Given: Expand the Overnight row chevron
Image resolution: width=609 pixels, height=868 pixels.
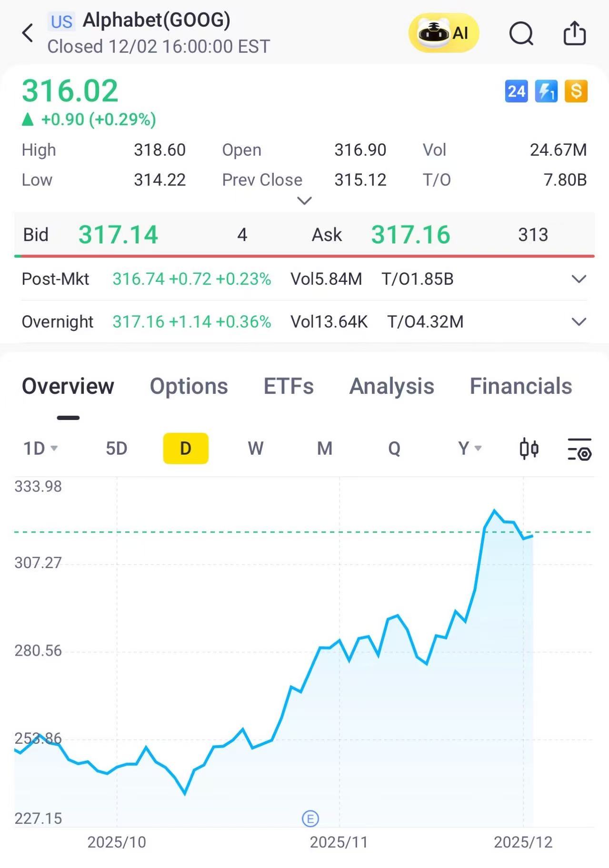Looking at the screenshot, I should click(x=579, y=322).
